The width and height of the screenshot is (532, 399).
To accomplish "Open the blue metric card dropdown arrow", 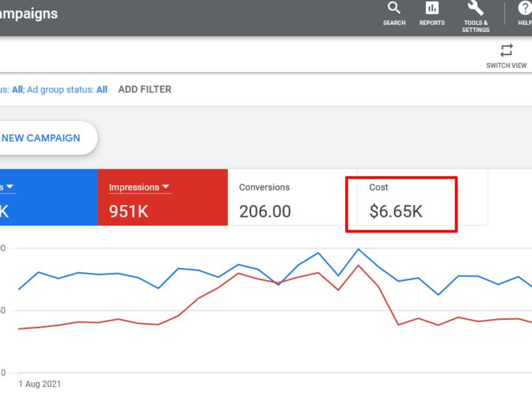I will tap(10, 187).
